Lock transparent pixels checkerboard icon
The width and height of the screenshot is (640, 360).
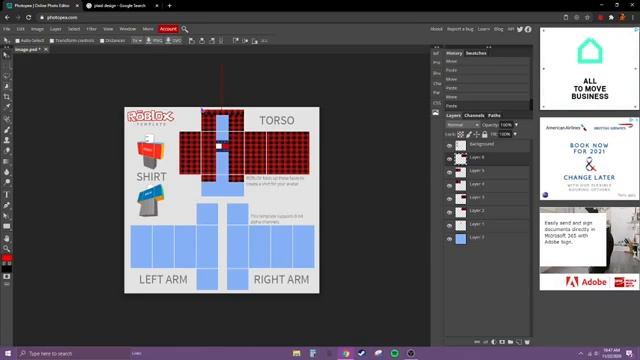460,134
